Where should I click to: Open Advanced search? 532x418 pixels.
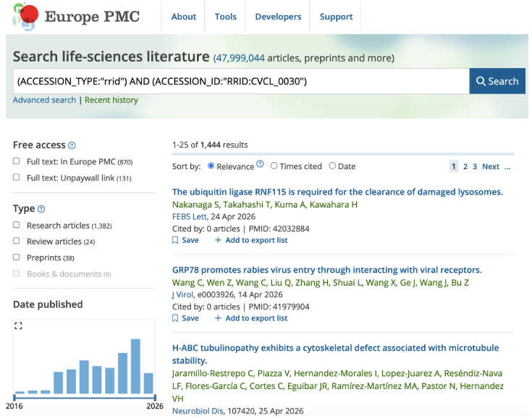44,100
